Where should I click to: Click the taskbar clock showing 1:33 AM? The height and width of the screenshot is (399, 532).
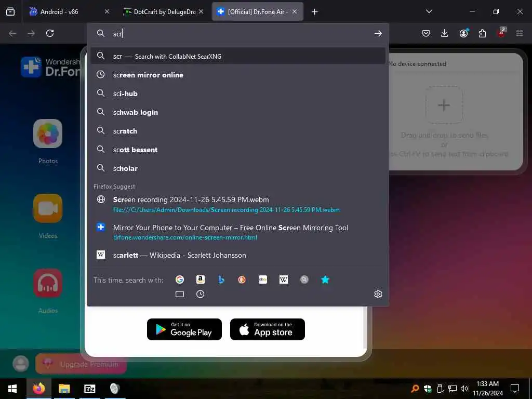point(487,389)
